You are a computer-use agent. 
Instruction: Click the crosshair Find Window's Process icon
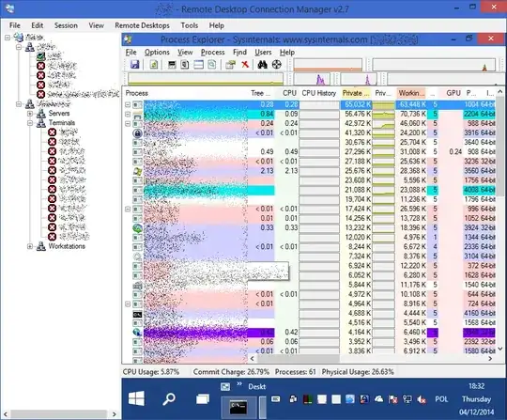[x=276, y=65]
